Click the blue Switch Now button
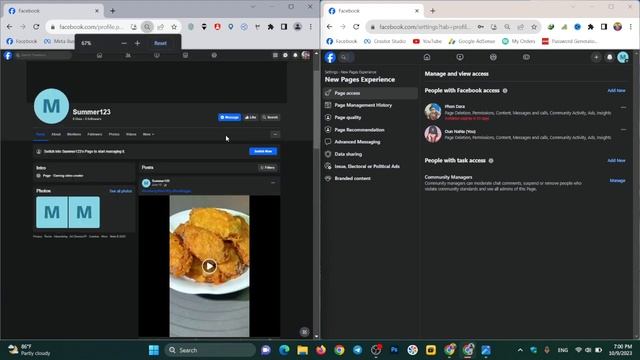The height and width of the screenshot is (360, 640). pos(263,151)
